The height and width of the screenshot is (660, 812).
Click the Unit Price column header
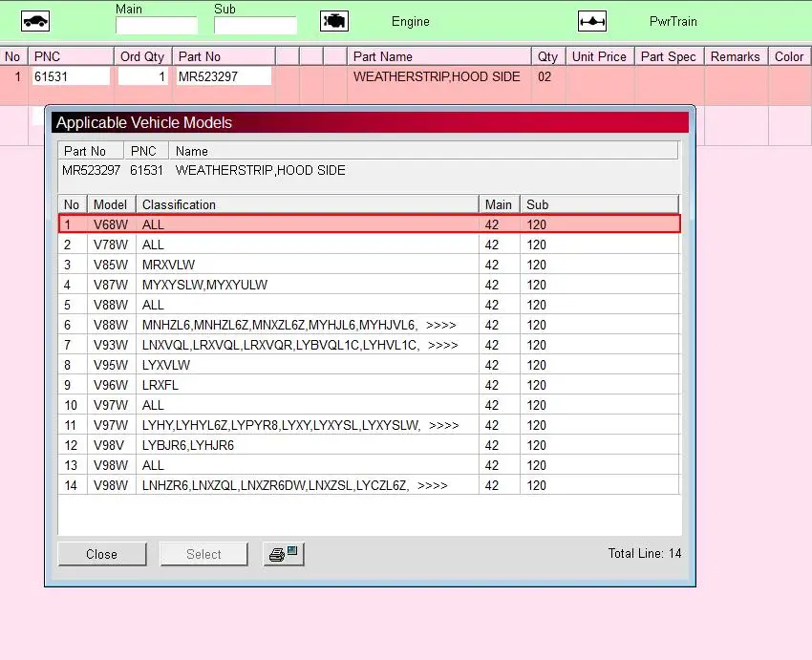pos(600,56)
